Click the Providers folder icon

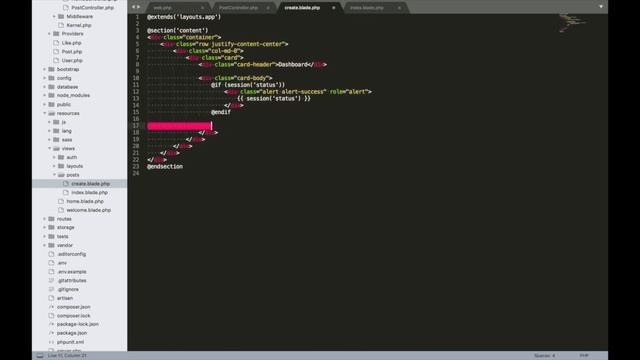(x=56, y=34)
